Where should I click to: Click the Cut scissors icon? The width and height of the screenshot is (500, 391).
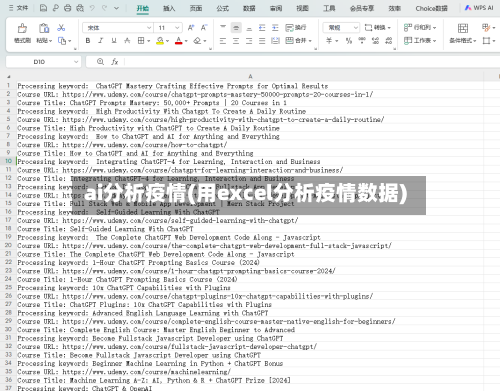pos(61,28)
